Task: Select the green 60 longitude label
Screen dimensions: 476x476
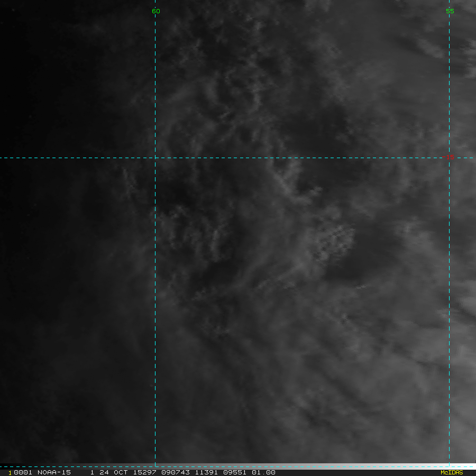Action: (x=155, y=11)
